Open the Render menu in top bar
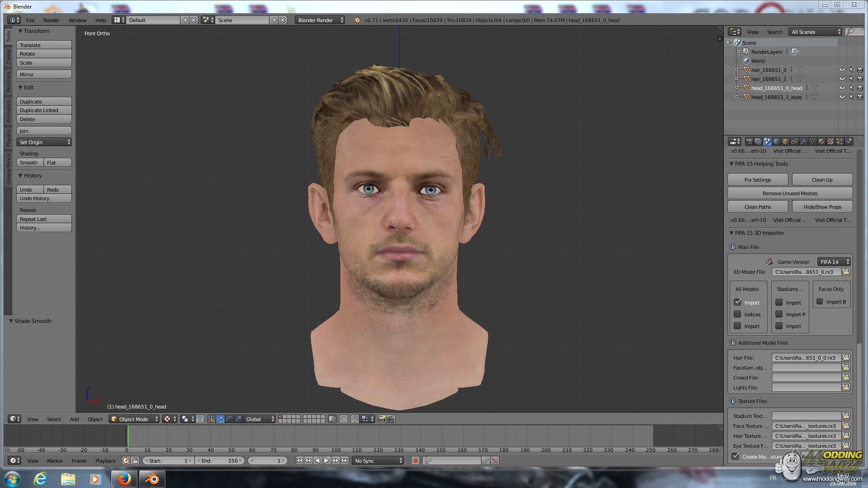 pyautogui.click(x=51, y=20)
